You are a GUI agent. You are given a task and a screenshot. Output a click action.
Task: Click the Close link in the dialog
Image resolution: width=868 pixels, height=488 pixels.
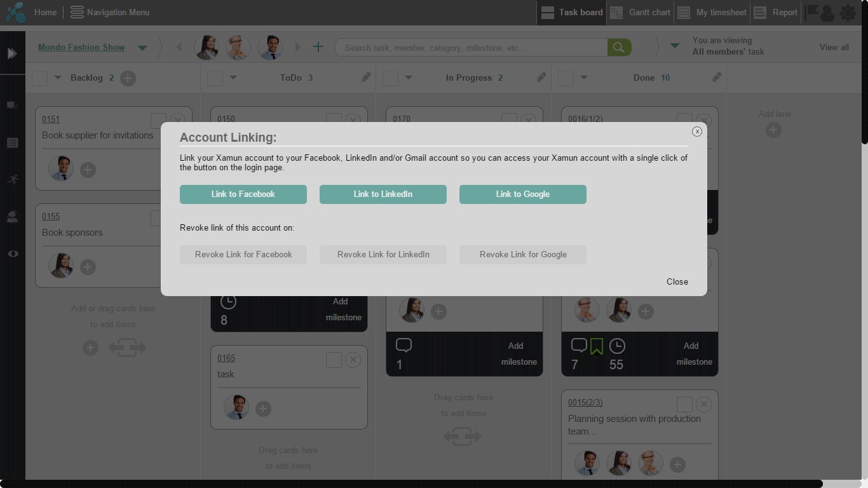[x=677, y=281]
